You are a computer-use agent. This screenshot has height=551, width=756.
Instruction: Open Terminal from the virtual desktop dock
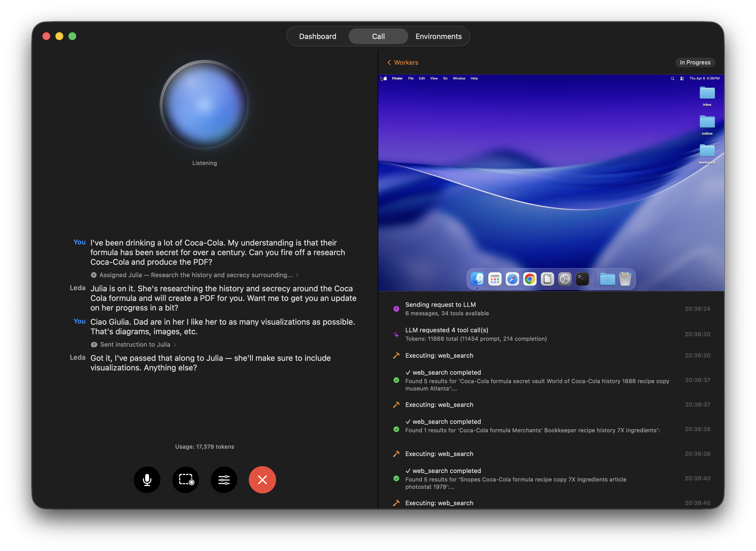582,279
